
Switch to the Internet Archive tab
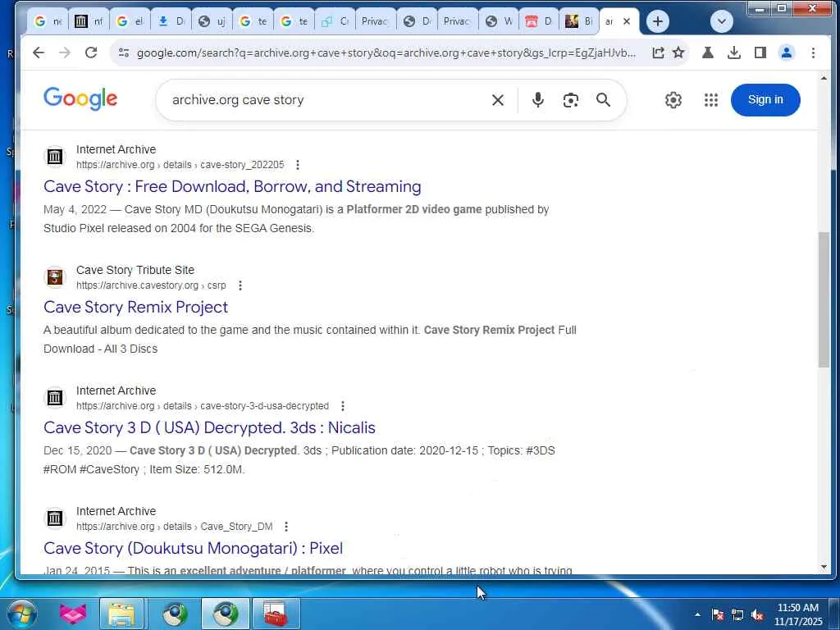(89, 21)
